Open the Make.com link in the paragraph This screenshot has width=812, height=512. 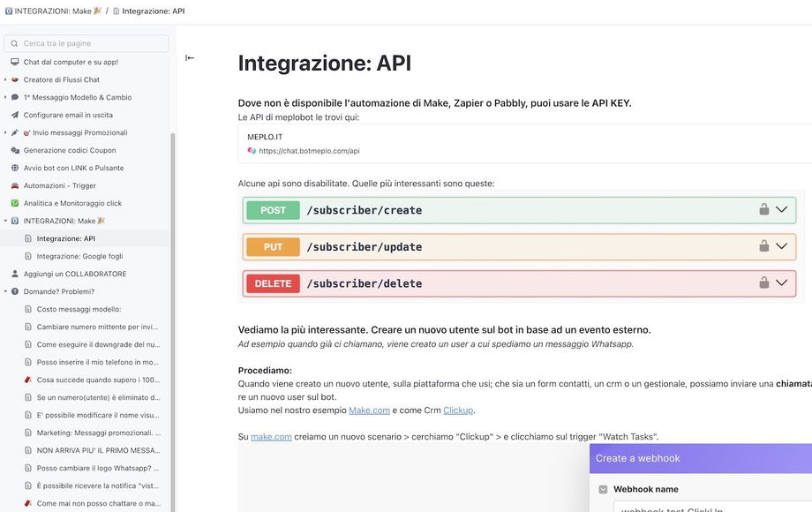click(369, 410)
